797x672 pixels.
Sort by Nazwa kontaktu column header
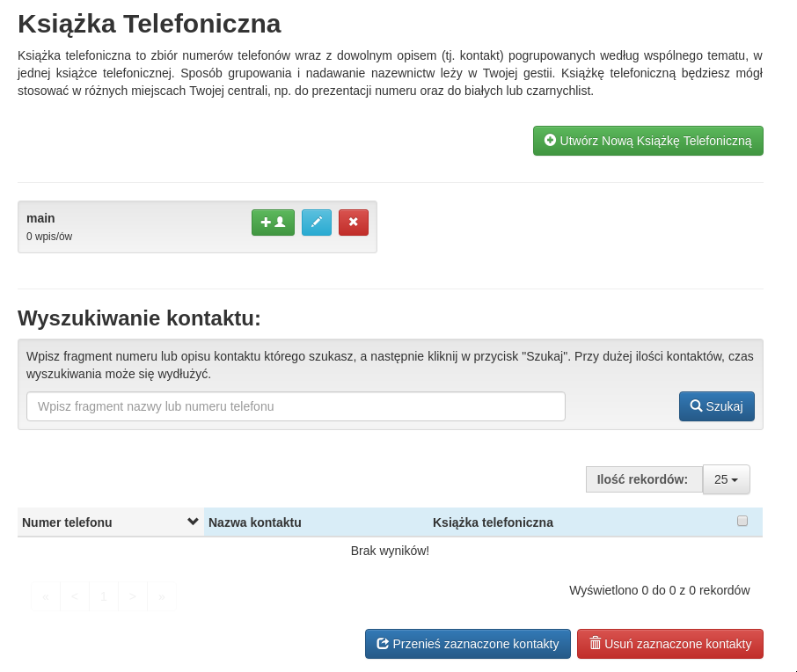(x=255, y=522)
